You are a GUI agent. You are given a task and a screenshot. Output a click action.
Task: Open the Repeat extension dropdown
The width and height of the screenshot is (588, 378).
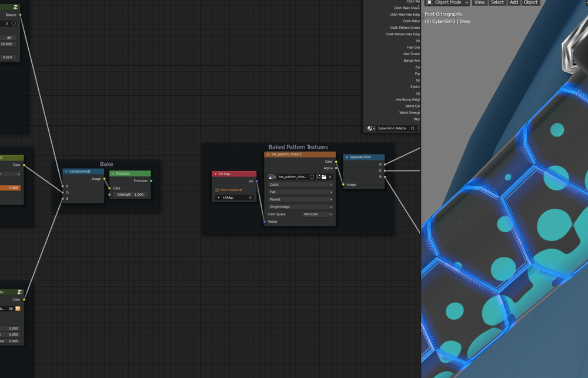(300, 199)
